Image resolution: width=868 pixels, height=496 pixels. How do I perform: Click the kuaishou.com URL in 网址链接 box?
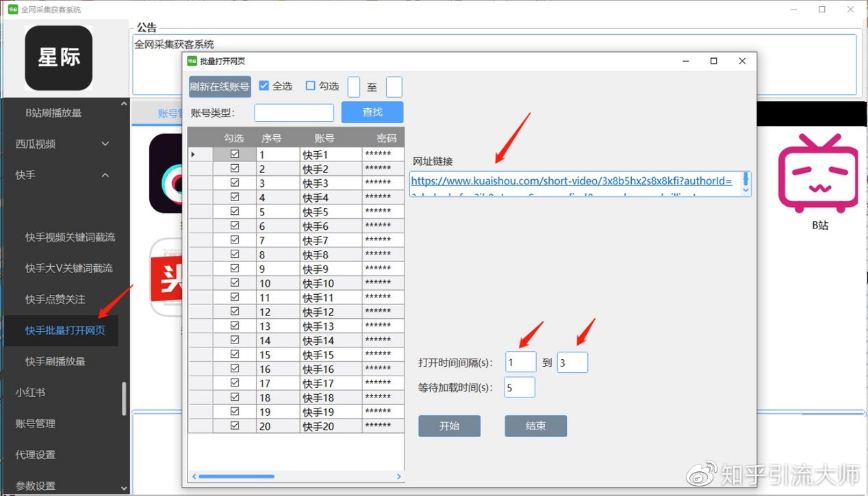[572, 181]
